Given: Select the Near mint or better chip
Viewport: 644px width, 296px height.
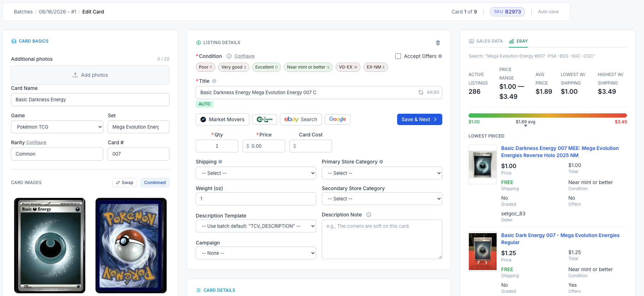Looking at the screenshot, I should pos(308,67).
